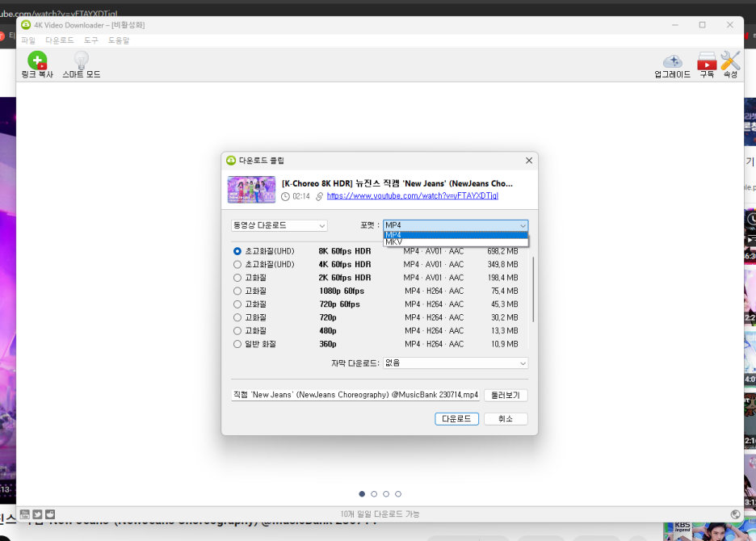
Task: Click the output file name field
Action: [356, 395]
